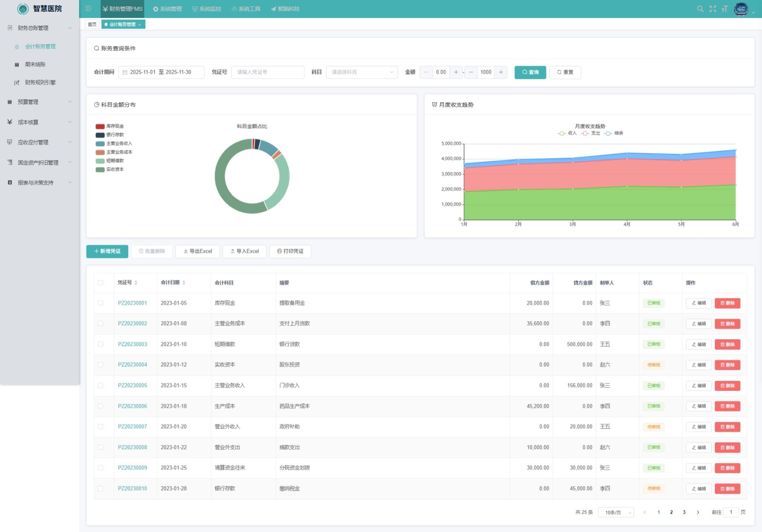This screenshot has width=762, height=532.
Task: Open the 10条/页 page size dropdown
Action: point(616,512)
